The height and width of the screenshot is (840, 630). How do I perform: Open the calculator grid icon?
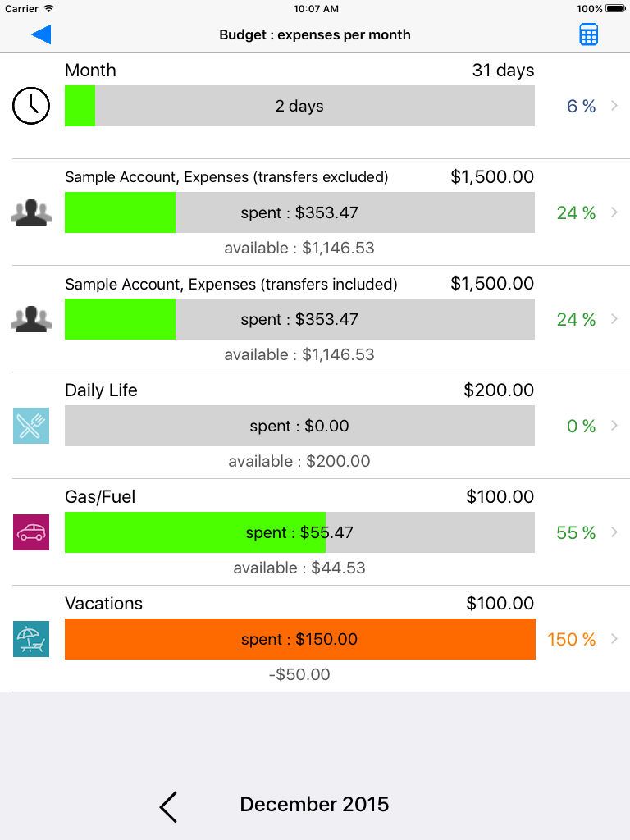(x=588, y=34)
